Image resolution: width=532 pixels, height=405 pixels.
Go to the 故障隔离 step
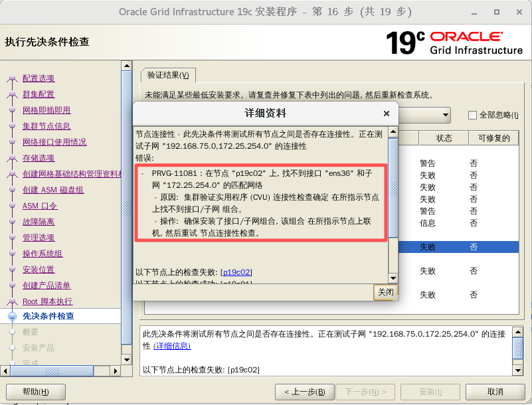pyautogui.click(x=39, y=222)
